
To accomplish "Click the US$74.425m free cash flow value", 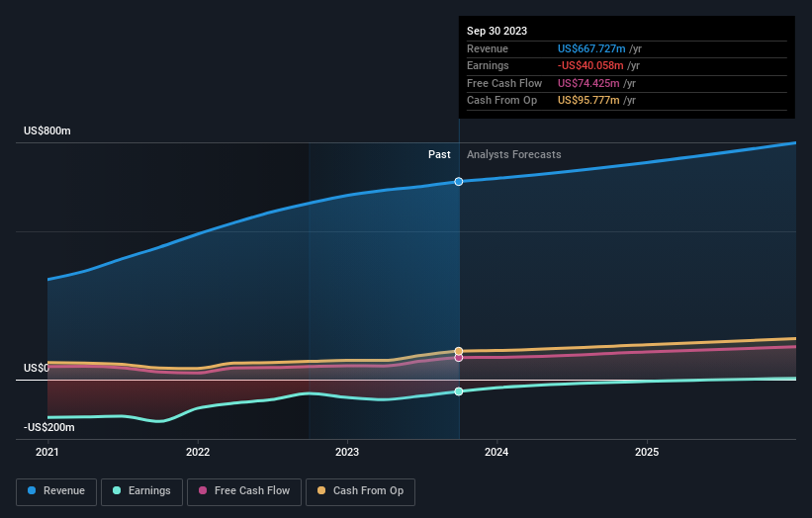I will 588,83.
